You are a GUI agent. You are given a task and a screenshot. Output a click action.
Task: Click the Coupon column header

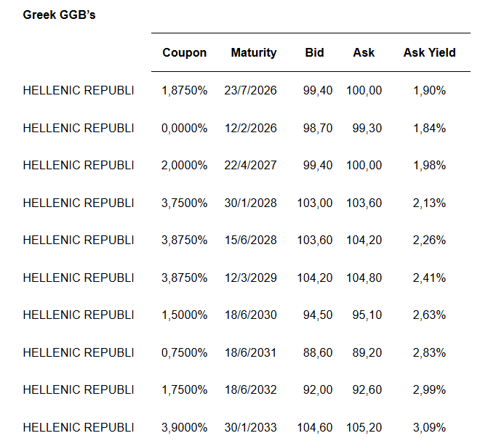pos(184,52)
